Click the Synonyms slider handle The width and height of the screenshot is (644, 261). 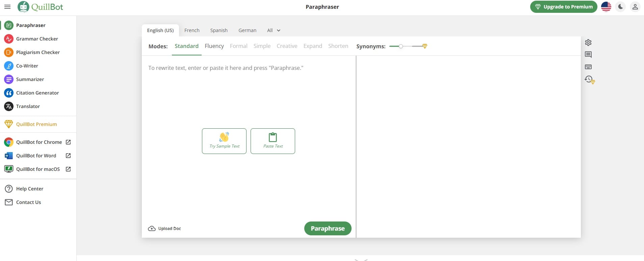(401, 46)
